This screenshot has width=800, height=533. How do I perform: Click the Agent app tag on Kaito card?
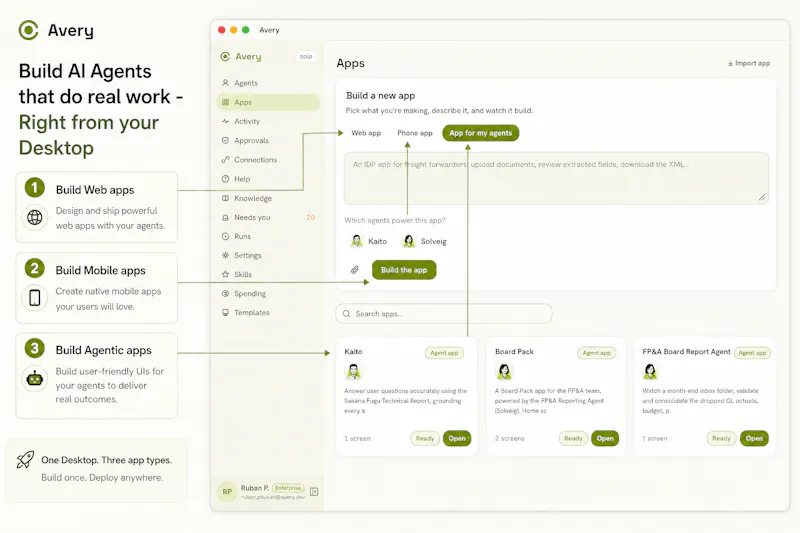tap(444, 352)
